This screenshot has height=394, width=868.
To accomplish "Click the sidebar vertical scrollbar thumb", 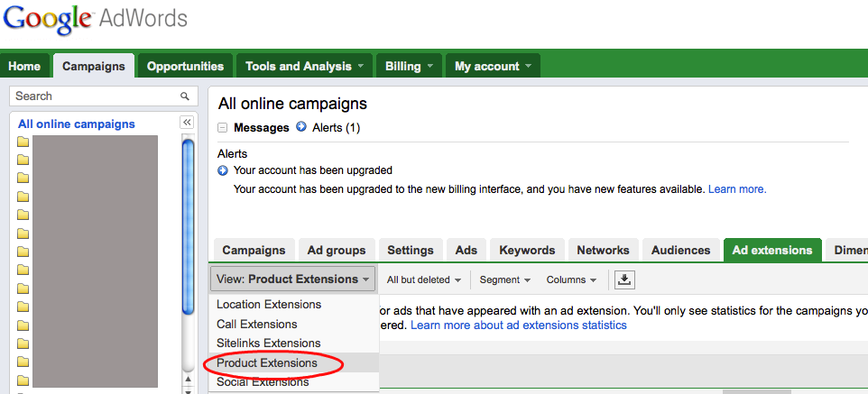I will click(189, 227).
